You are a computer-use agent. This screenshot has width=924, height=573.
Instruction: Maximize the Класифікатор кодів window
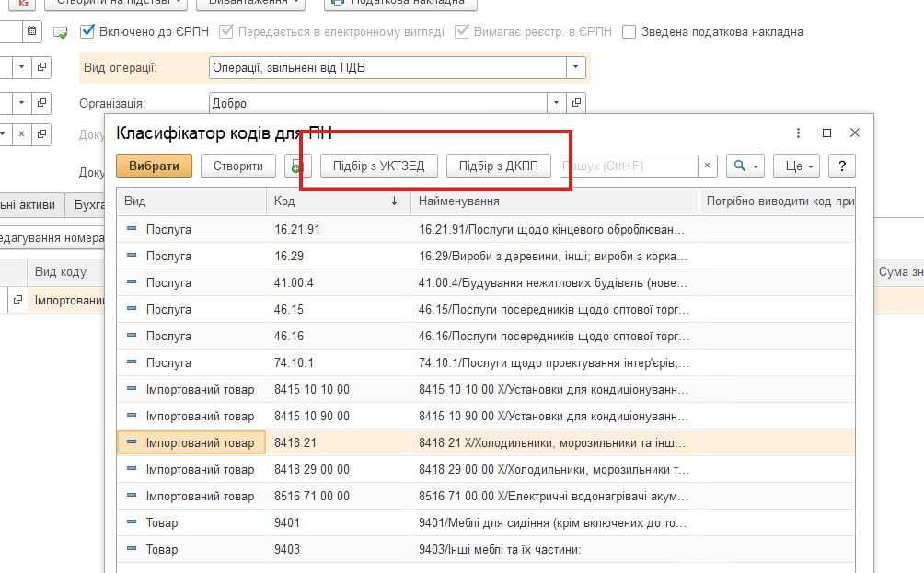click(826, 133)
